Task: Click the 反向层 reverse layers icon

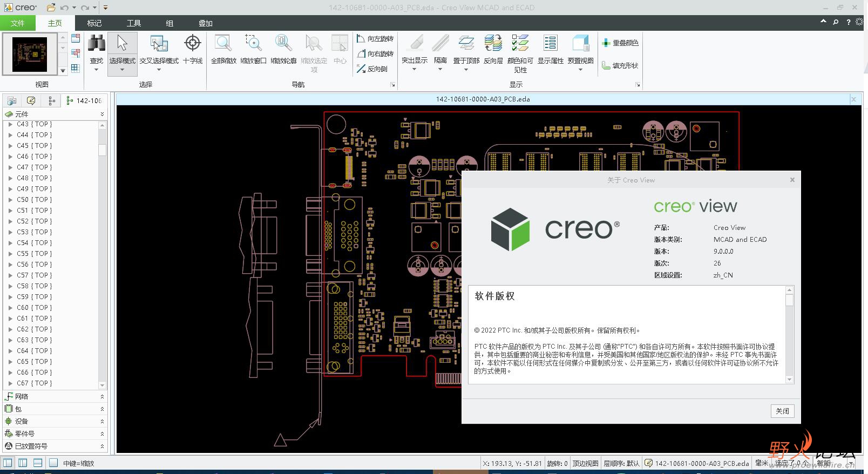Action: pyautogui.click(x=493, y=43)
